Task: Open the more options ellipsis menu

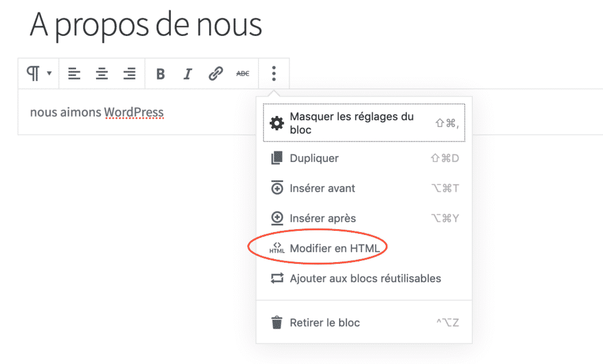Action: pyautogui.click(x=273, y=73)
